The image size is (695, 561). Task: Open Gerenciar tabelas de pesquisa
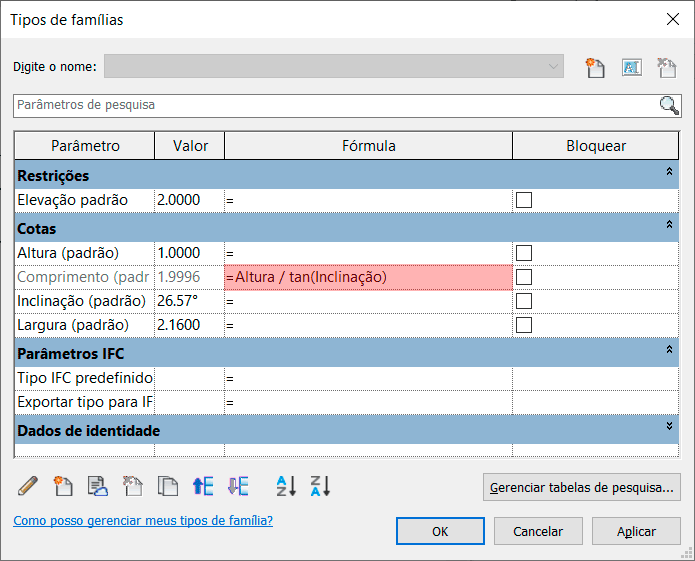[x=581, y=489]
